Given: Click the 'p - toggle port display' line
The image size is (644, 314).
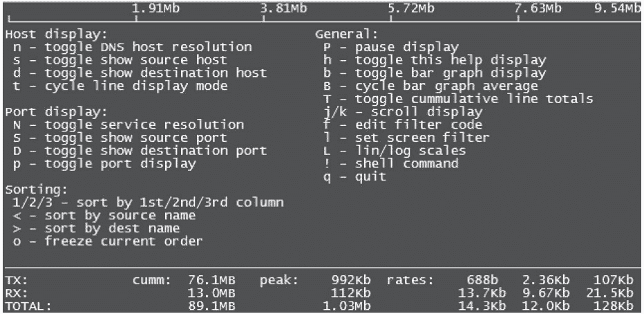Looking at the screenshot, I should (x=104, y=164).
